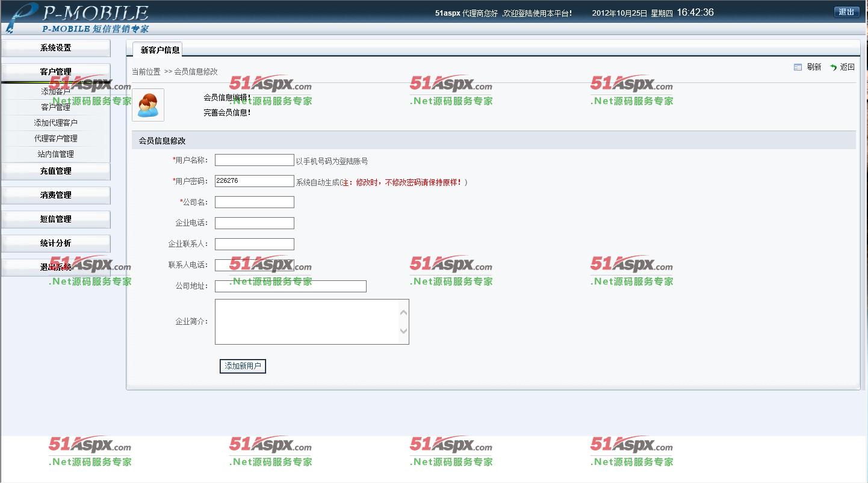Open the 短信管理 sidebar section
Viewport: 868px width, 483px height.
coord(56,220)
